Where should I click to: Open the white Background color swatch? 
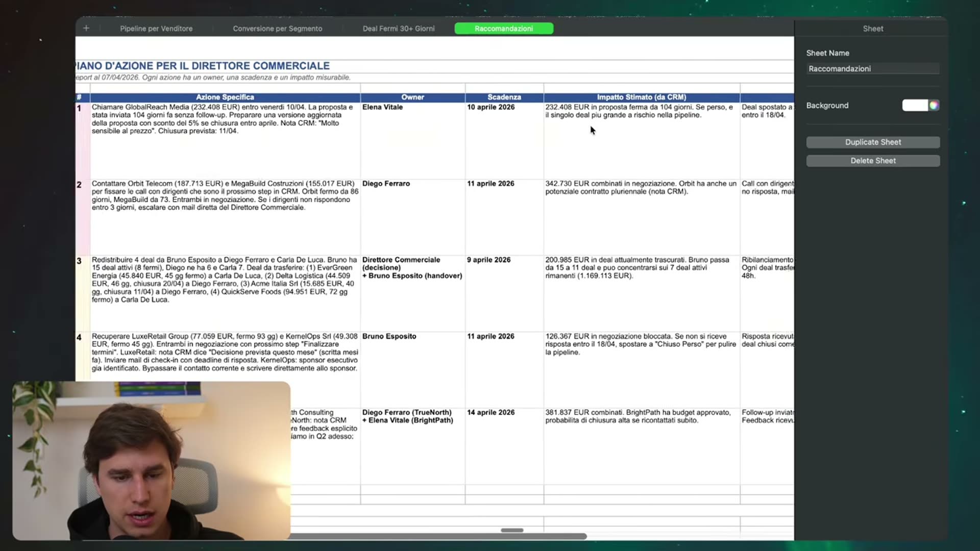[x=915, y=106]
